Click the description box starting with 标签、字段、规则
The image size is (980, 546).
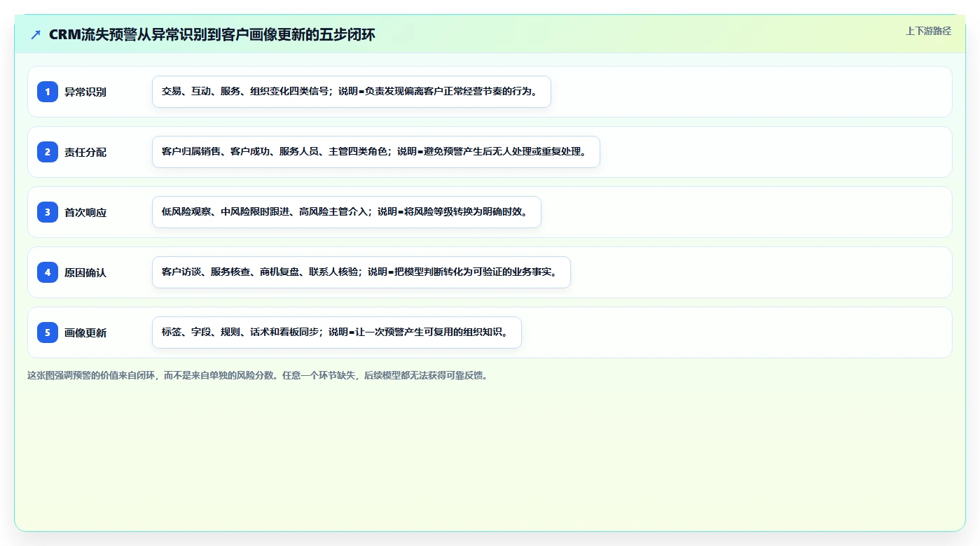pos(337,332)
